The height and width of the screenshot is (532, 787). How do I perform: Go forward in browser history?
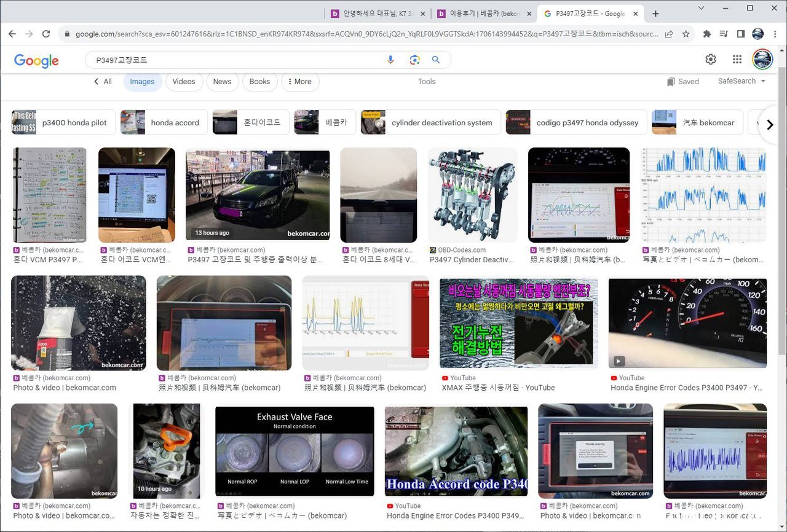click(29, 34)
